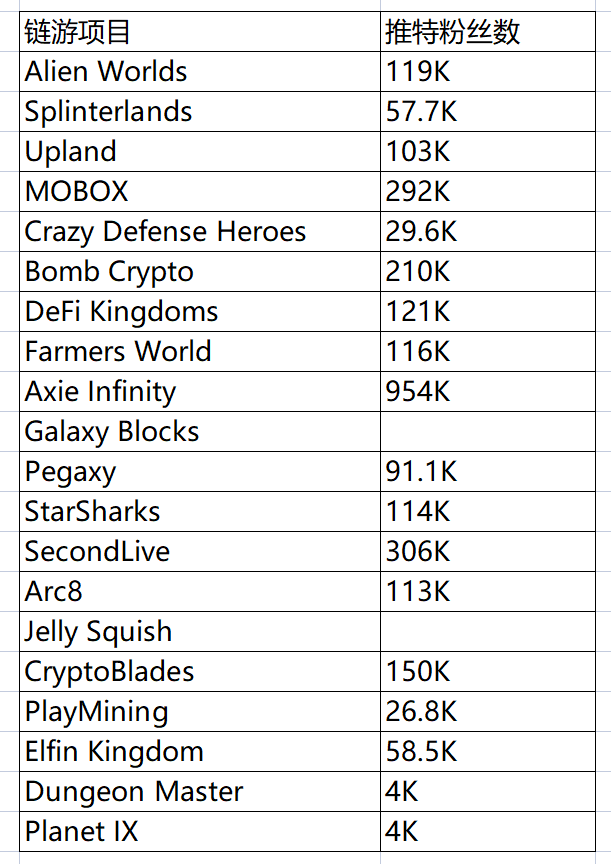
Task: Click the Elfin Kingdom 58.5K cell
Action: click(488, 752)
